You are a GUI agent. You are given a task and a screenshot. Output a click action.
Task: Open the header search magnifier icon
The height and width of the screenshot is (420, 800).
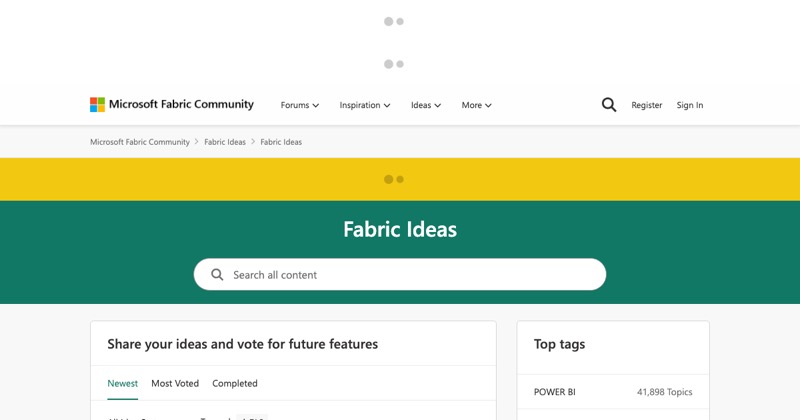(609, 105)
